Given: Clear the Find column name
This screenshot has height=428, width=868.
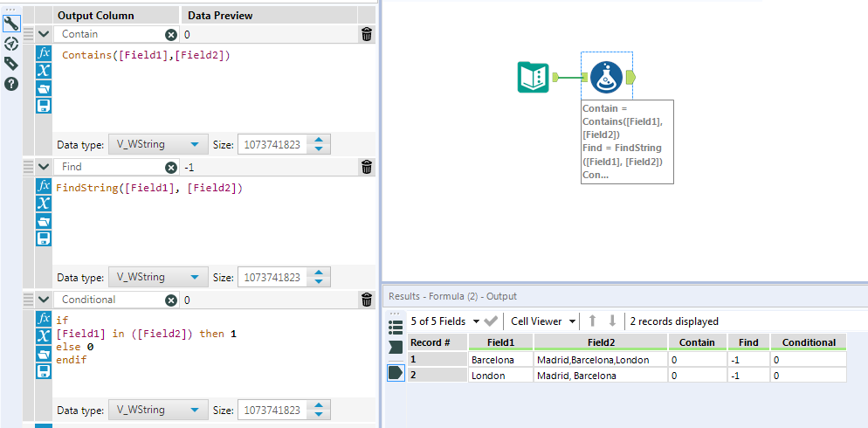Looking at the screenshot, I should coord(171,167).
